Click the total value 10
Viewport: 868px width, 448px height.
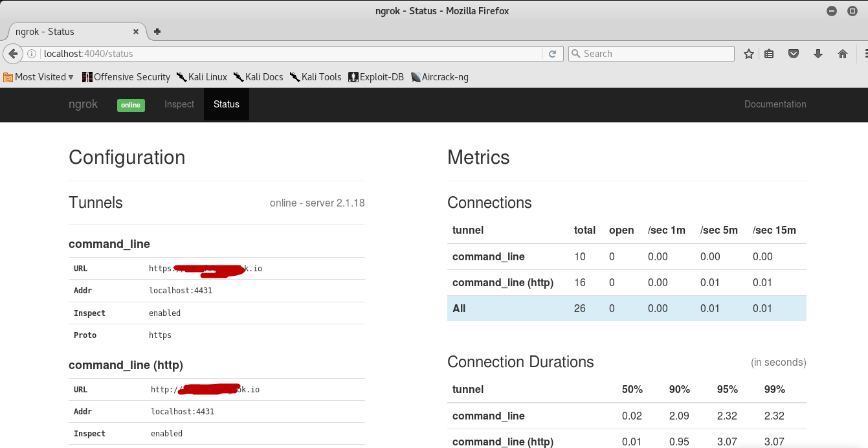[x=580, y=257]
